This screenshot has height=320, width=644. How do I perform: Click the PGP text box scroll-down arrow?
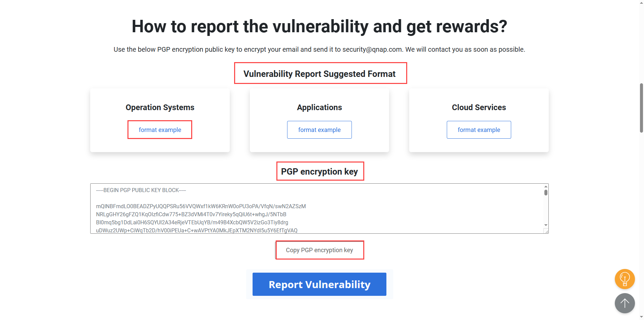[x=546, y=225]
